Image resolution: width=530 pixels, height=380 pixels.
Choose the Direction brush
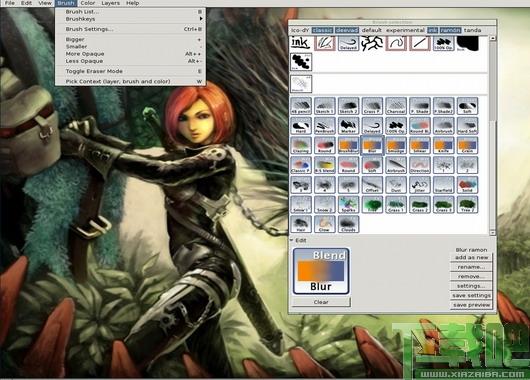(420, 165)
